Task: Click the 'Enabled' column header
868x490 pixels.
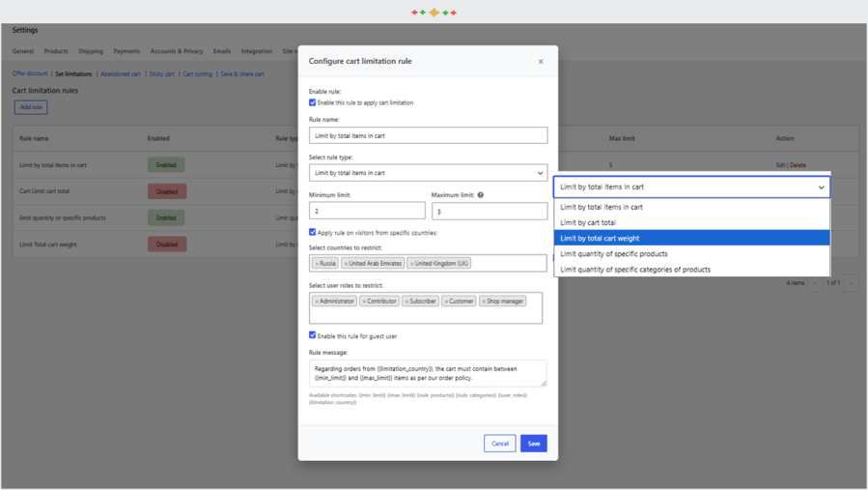Action: 158,138
